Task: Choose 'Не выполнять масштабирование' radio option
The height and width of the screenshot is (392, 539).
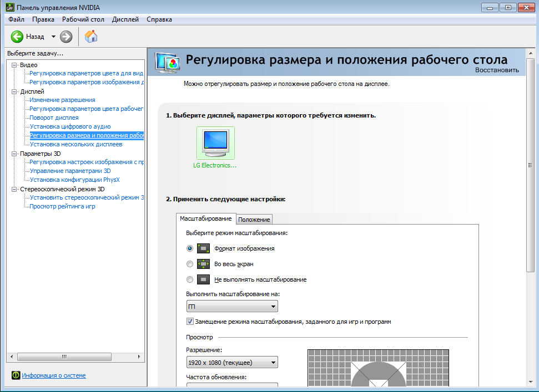Action: point(190,279)
